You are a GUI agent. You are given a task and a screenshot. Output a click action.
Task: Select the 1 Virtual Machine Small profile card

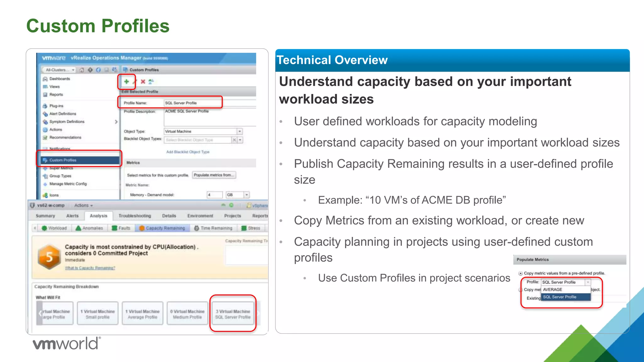[97, 314]
